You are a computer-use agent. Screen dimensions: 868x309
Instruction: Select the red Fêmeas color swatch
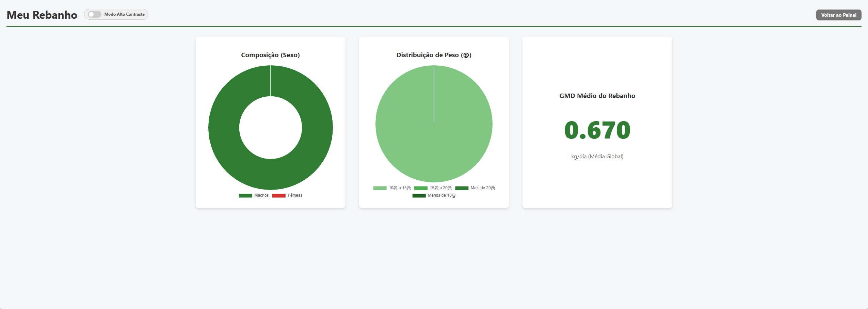pos(278,195)
